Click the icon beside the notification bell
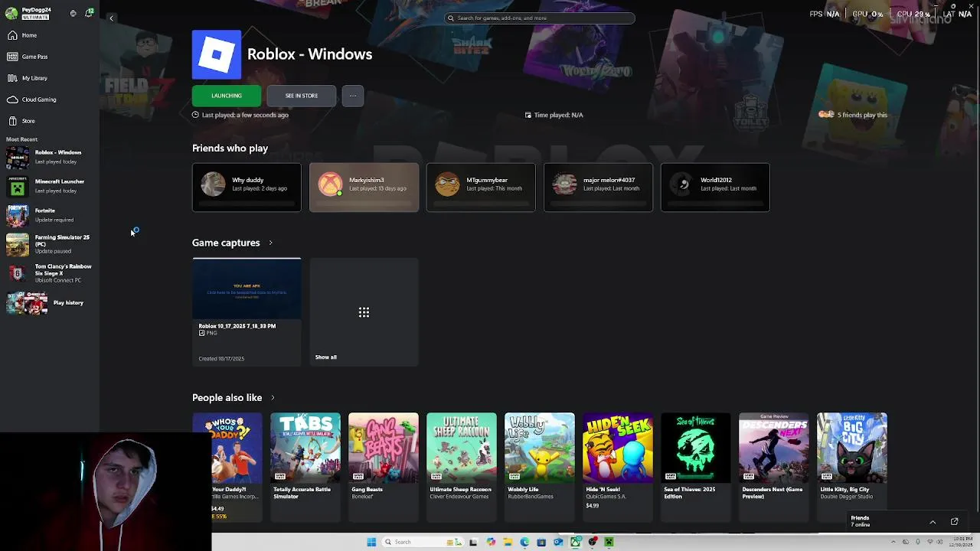 73,13
